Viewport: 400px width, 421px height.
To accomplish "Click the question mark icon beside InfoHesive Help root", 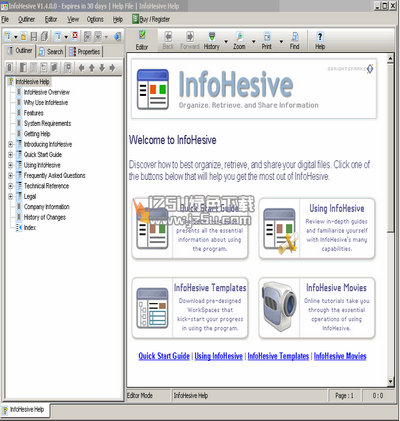I will (x=11, y=82).
